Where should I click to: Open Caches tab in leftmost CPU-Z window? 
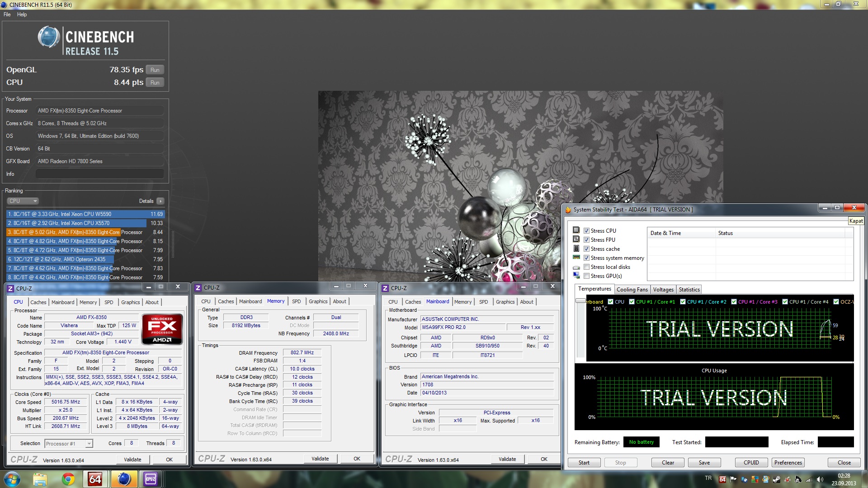38,302
